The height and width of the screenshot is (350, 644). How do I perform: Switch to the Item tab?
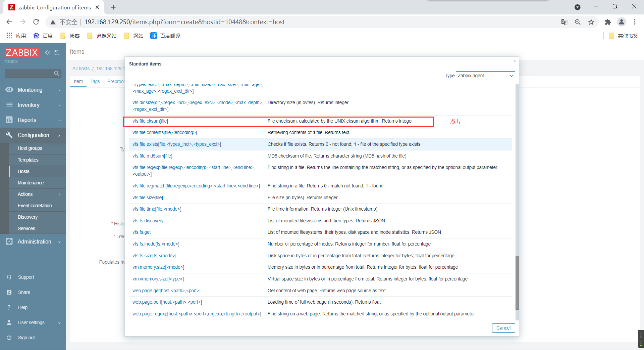[x=78, y=81]
